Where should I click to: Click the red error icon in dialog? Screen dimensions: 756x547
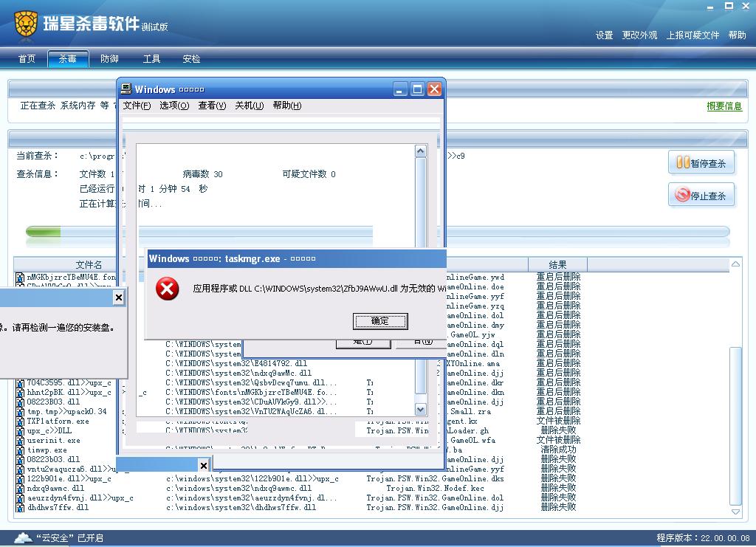[x=168, y=289]
